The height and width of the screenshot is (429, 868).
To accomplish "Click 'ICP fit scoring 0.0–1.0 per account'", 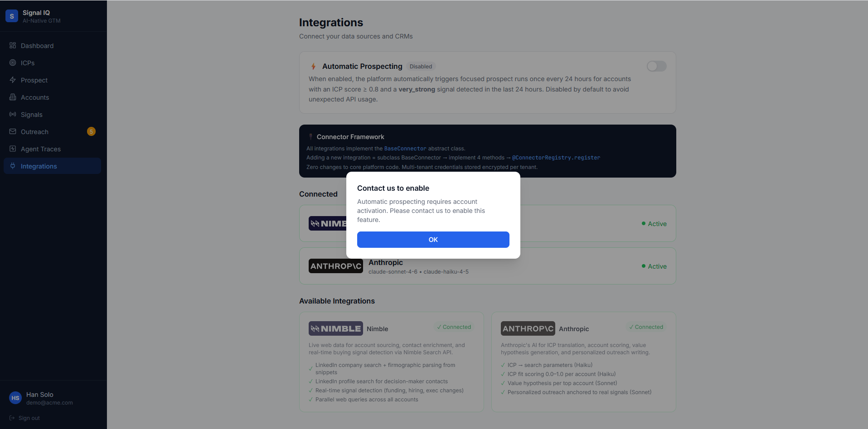I will pyautogui.click(x=562, y=374).
